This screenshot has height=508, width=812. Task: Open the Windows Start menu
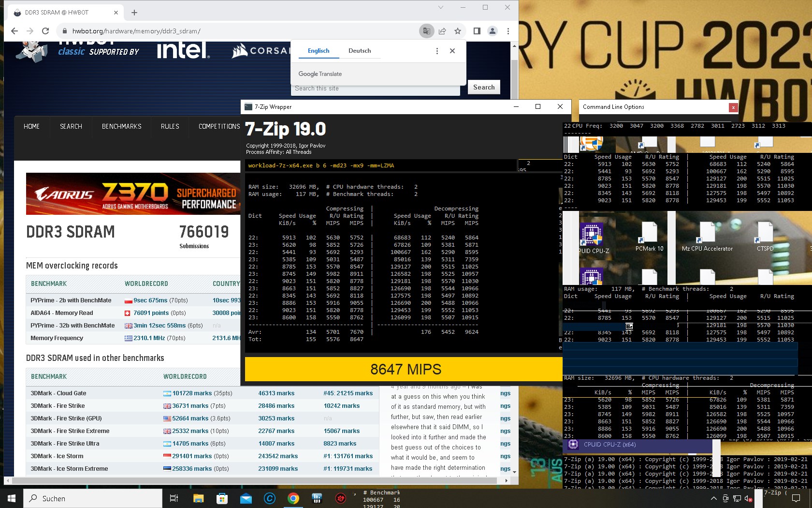tap(12, 498)
